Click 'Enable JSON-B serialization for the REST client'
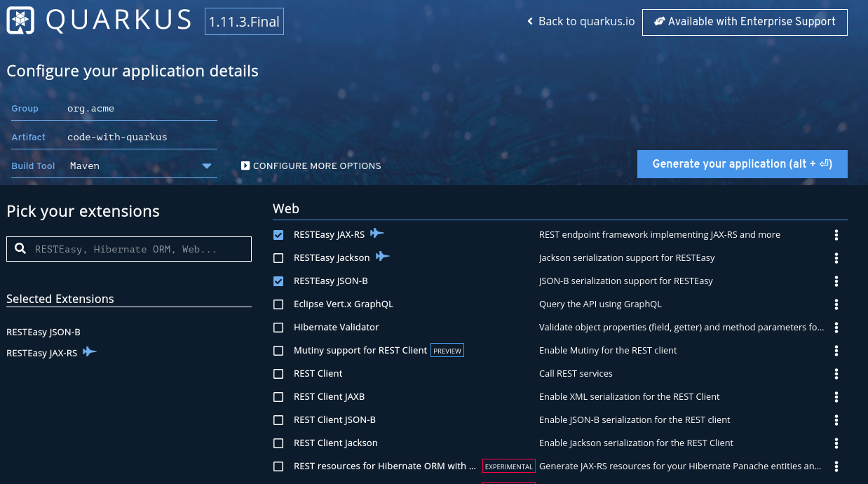Image resolution: width=868 pixels, height=484 pixels. tap(635, 420)
